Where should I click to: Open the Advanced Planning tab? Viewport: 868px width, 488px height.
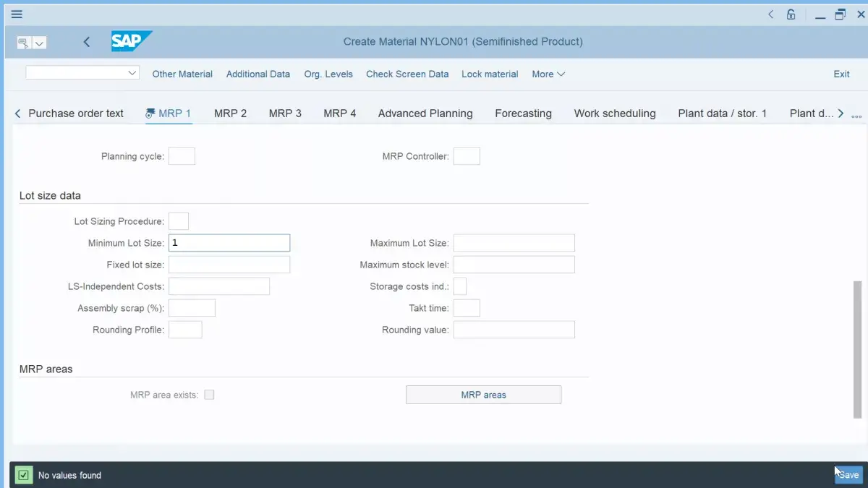(x=425, y=114)
